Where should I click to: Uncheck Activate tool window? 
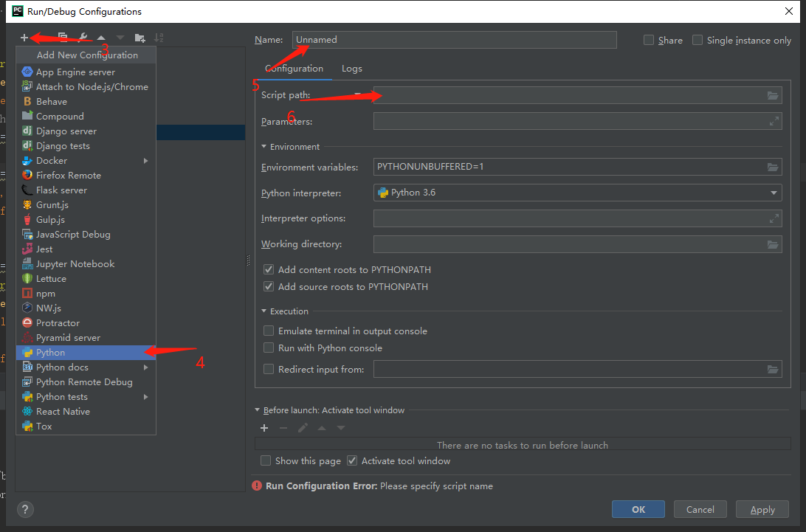tap(352, 461)
